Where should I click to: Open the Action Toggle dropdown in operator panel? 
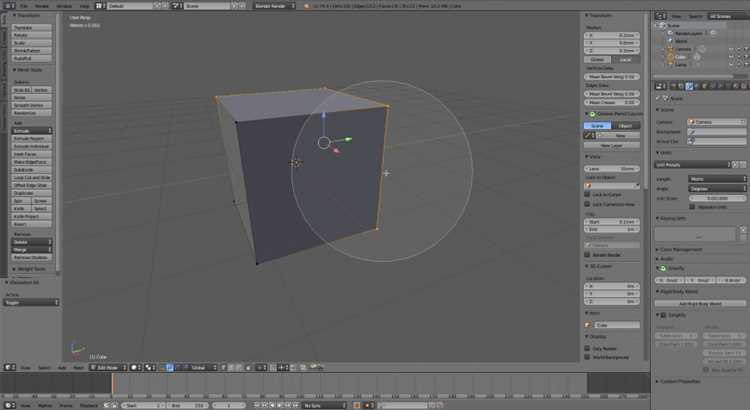[32, 302]
